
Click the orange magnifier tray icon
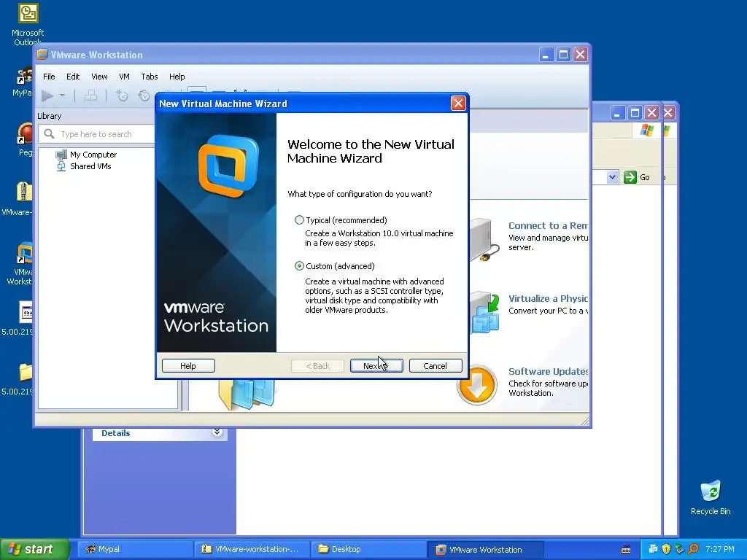693,550
